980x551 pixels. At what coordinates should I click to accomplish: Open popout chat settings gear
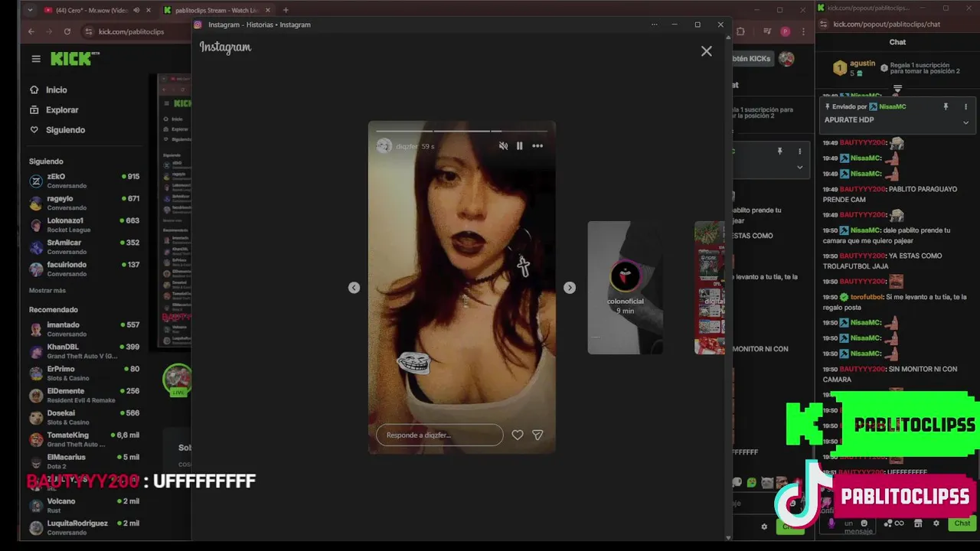click(x=936, y=523)
